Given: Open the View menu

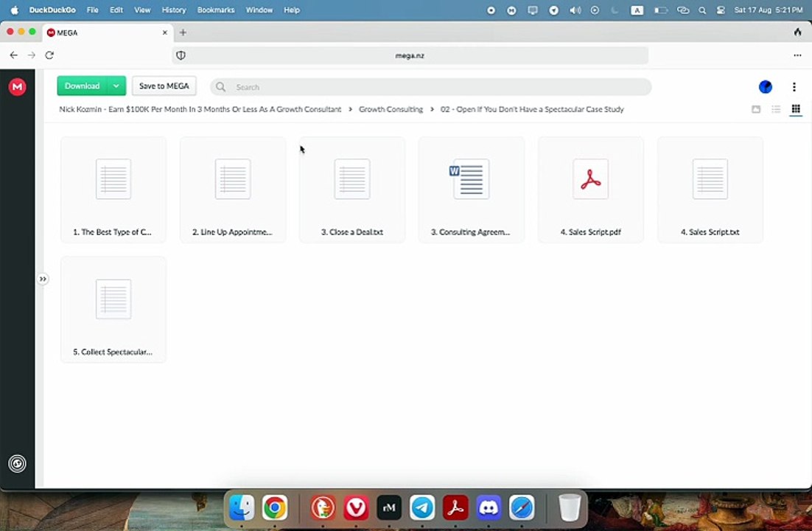Looking at the screenshot, I should pyautogui.click(x=142, y=10).
